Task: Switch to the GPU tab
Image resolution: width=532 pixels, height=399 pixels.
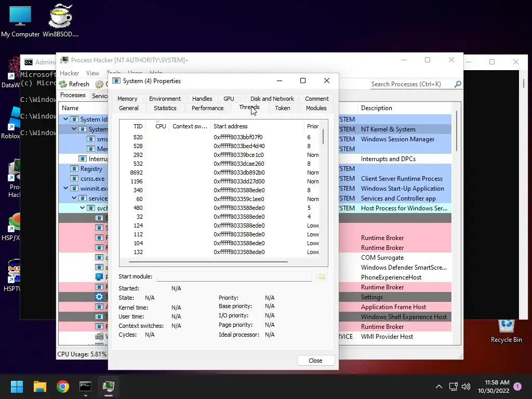Action: click(x=229, y=99)
